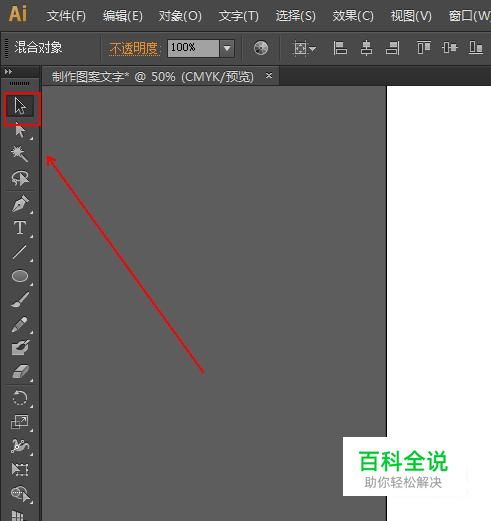The height and width of the screenshot is (521, 491).
Task: Select the Pencil tool
Action: (20, 324)
